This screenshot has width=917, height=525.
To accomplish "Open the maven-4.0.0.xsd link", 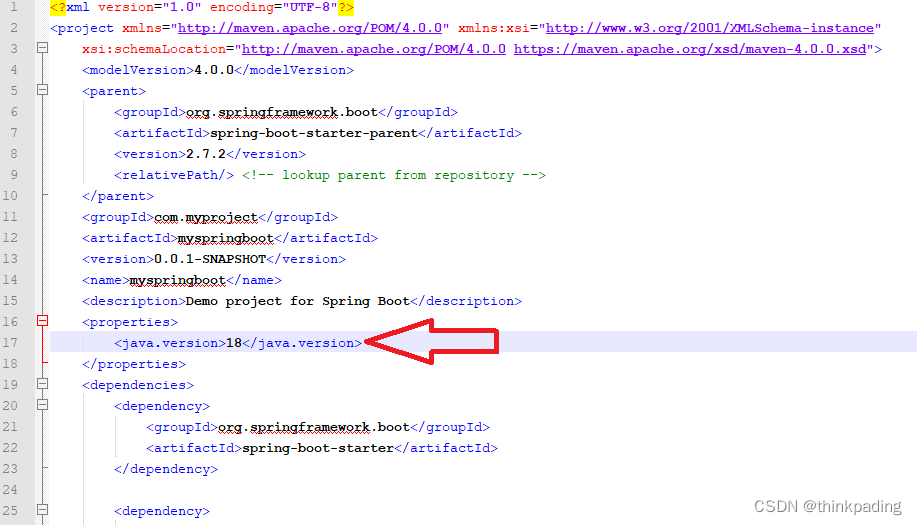I will [x=690, y=49].
